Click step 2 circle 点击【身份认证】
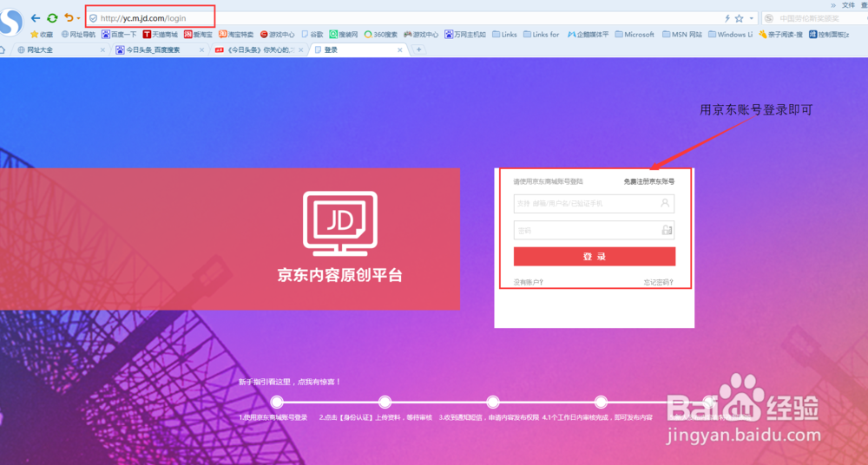The width and height of the screenshot is (868, 465). point(385,402)
